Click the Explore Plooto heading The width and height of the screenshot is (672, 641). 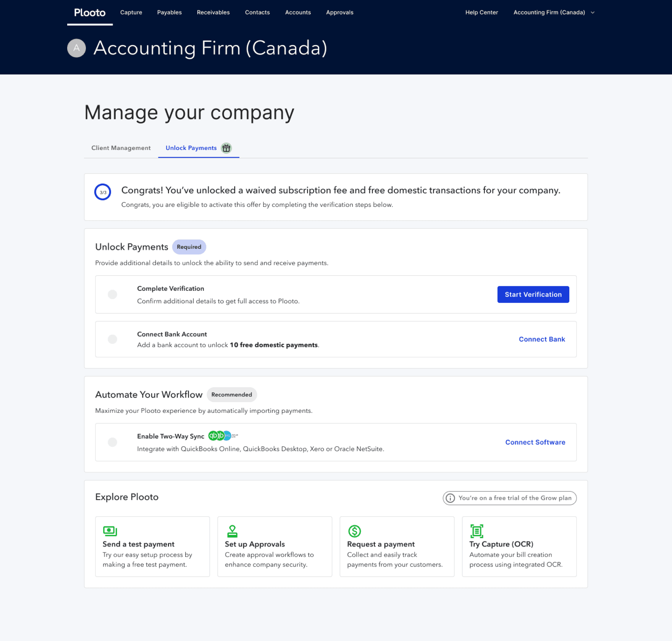[x=127, y=497]
